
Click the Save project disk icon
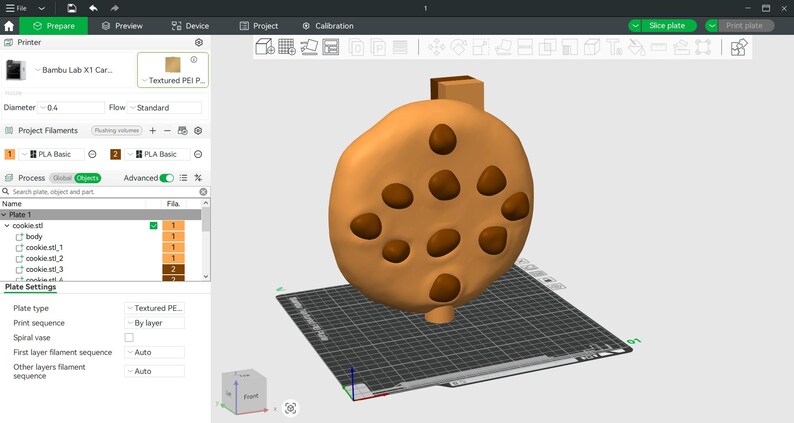coord(72,8)
